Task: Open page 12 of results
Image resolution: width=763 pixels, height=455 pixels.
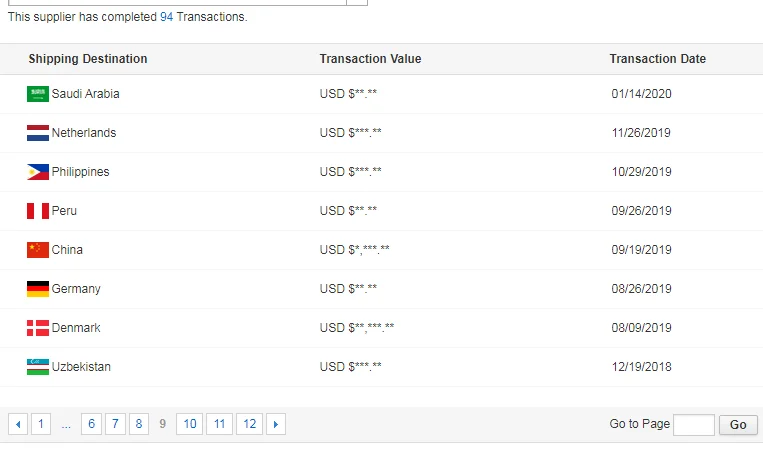Action: [249, 424]
